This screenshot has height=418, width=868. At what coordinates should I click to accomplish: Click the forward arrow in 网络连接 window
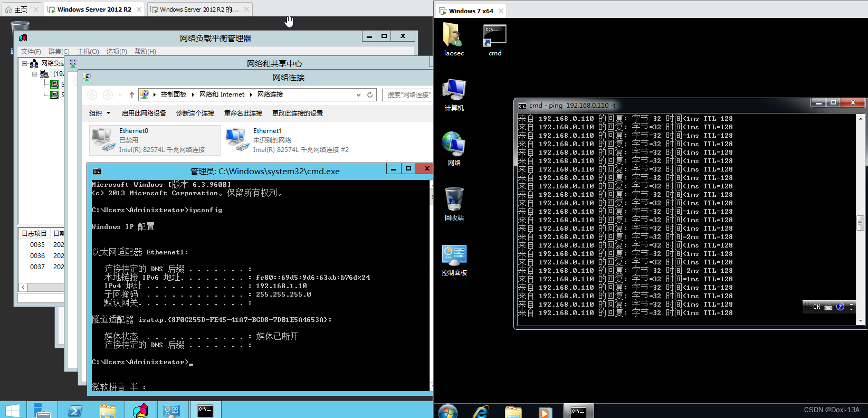coord(108,95)
